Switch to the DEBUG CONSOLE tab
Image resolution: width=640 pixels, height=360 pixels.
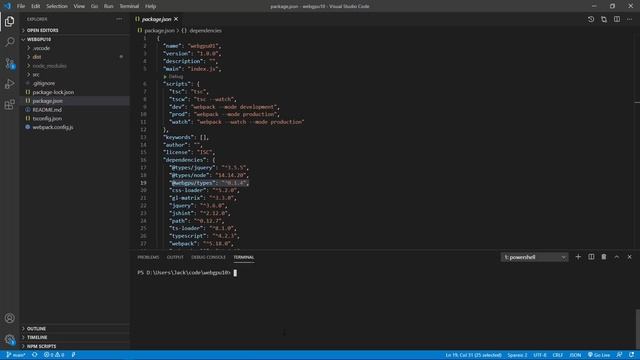208,257
